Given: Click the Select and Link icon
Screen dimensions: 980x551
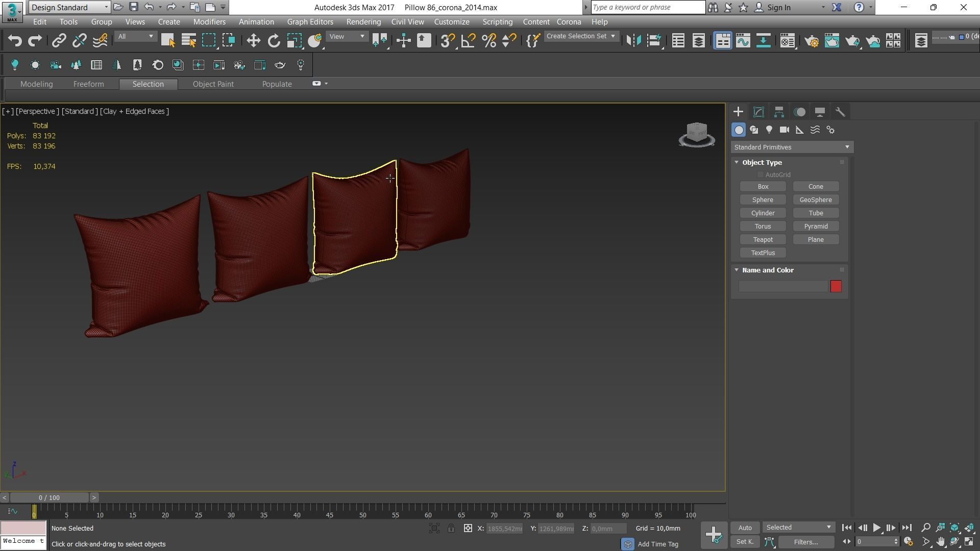Looking at the screenshot, I should click(59, 41).
